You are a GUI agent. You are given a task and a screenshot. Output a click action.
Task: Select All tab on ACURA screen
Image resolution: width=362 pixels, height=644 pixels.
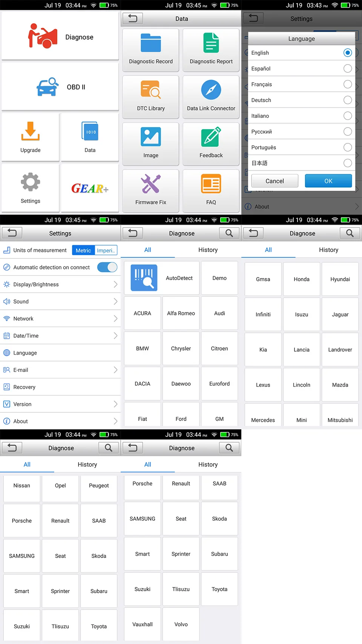click(x=148, y=250)
